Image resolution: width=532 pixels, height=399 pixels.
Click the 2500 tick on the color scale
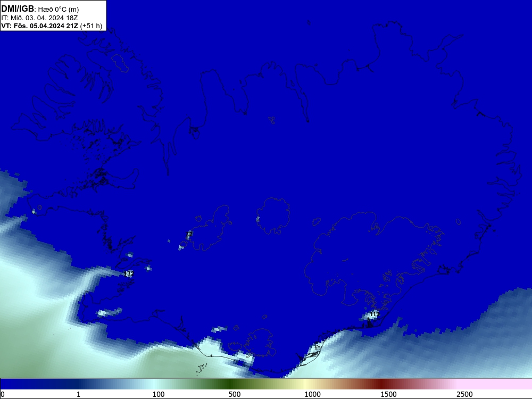464,394
